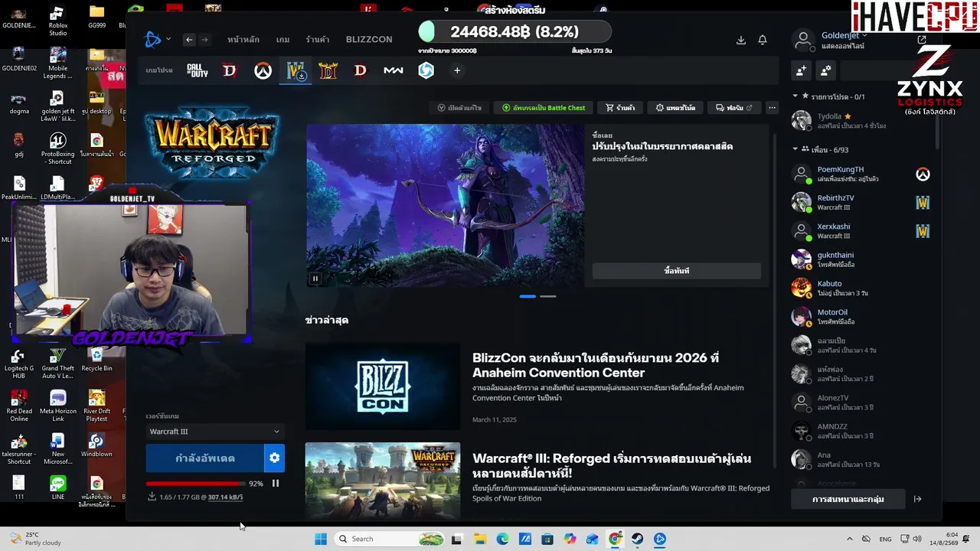Open the forum button

(x=734, y=108)
